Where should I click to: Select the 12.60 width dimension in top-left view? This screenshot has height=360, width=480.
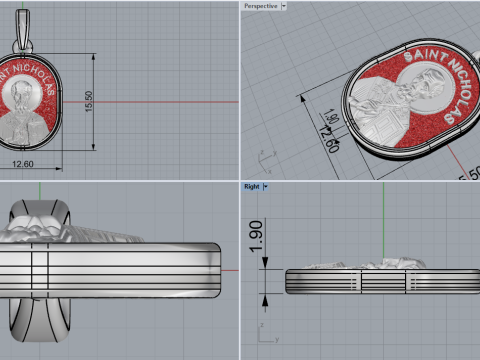coord(23,164)
